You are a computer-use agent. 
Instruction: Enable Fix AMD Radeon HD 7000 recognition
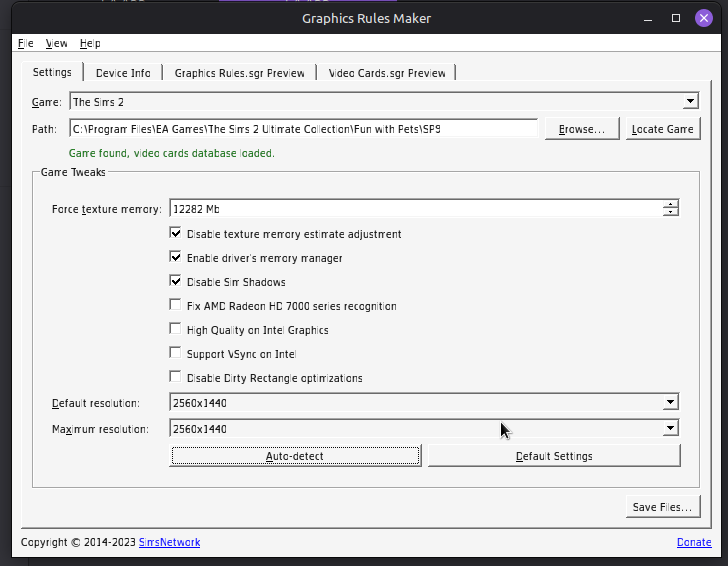click(x=176, y=305)
